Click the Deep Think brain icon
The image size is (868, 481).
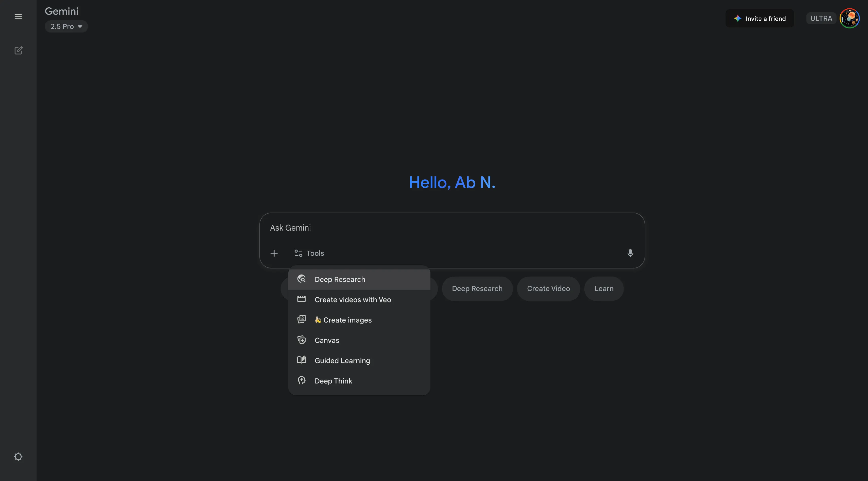point(301,380)
